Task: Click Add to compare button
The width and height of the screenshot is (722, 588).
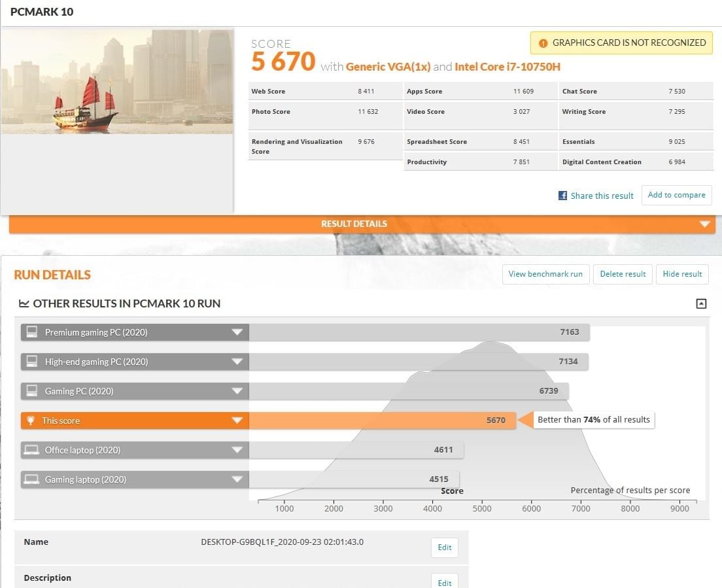Action: 676,195
